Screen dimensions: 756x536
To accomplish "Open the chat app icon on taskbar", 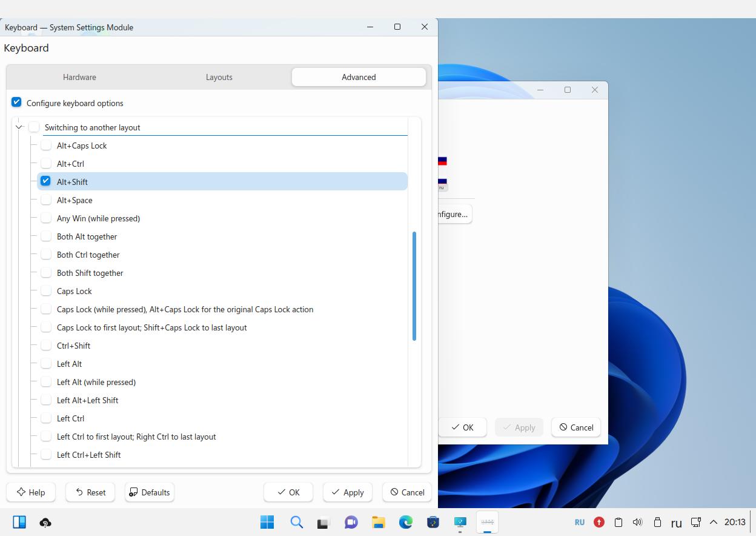I will 351,522.
